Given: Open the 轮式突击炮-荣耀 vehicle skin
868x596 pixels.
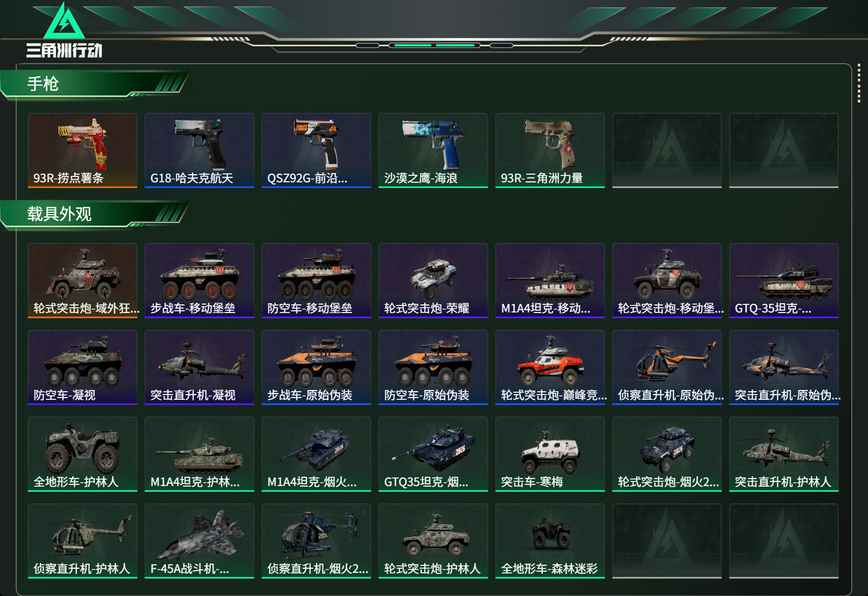Looking at the screenshot, I should click(433, 281).
